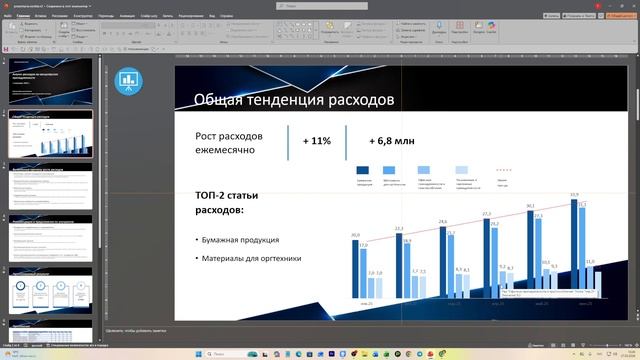Select the Format Painter (Формат по образцу) tool
This screenshot has width=640, height=360.
36,37
